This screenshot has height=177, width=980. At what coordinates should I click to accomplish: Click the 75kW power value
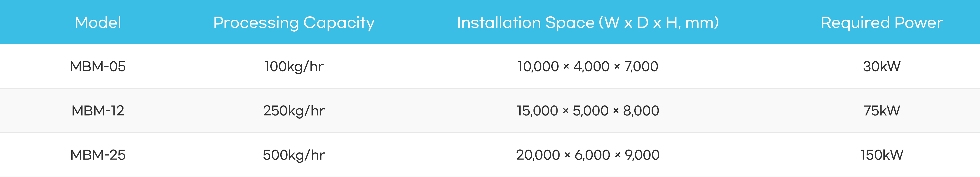[882, 111]
